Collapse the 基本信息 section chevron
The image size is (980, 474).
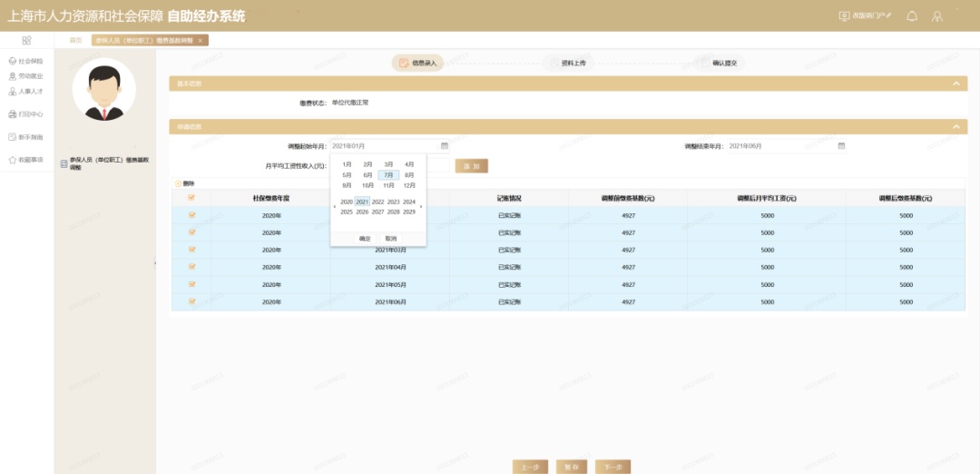(955, 84)
